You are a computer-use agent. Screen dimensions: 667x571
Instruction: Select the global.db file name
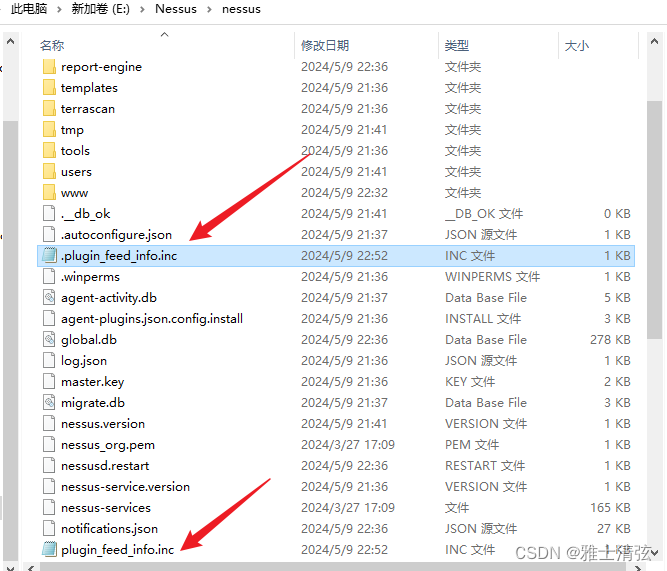pos(89,340)
